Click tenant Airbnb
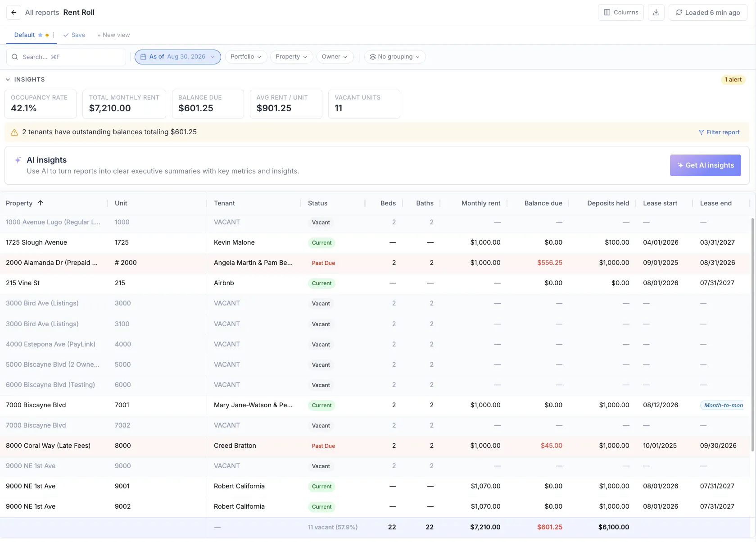This screenshot has width=756, height=542. (x=224, y=283)
